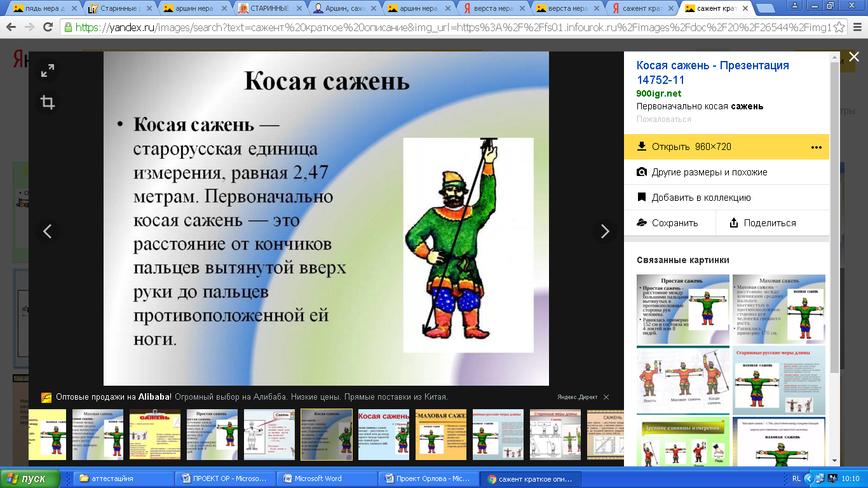The image size is (868, 488).
Task: Click the Сохранить button
Action: [670, 223]
